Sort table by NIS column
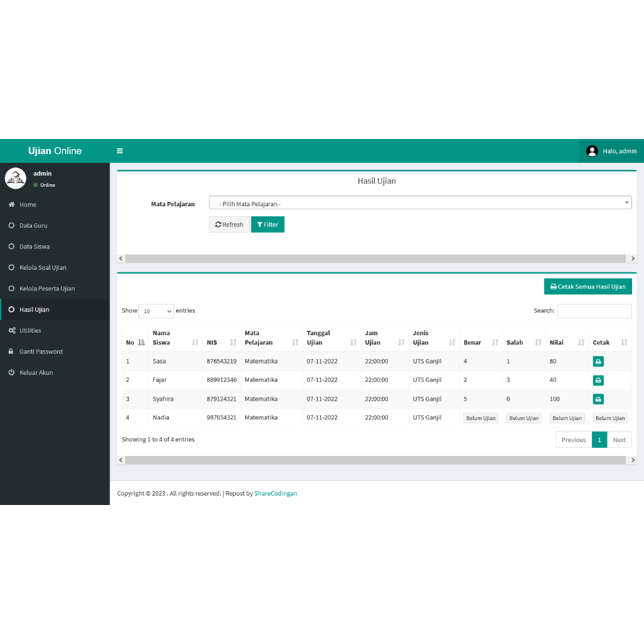 coord(221,342)
